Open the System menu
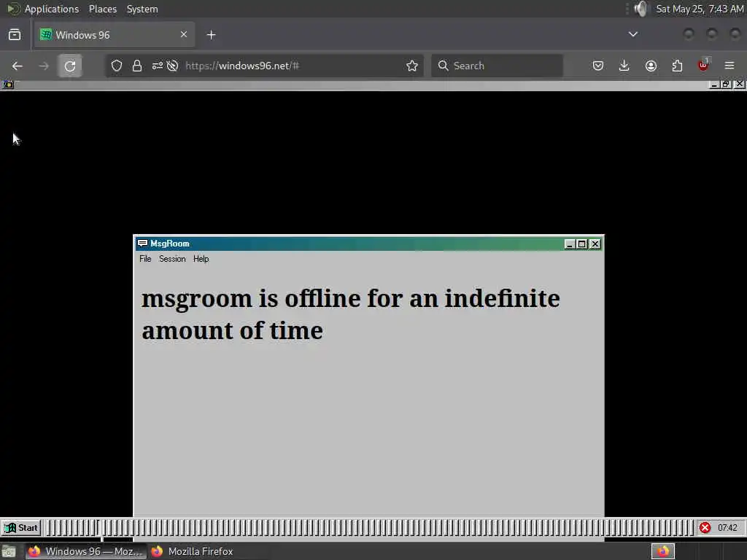747x560 pixels. tap(142, 9)
